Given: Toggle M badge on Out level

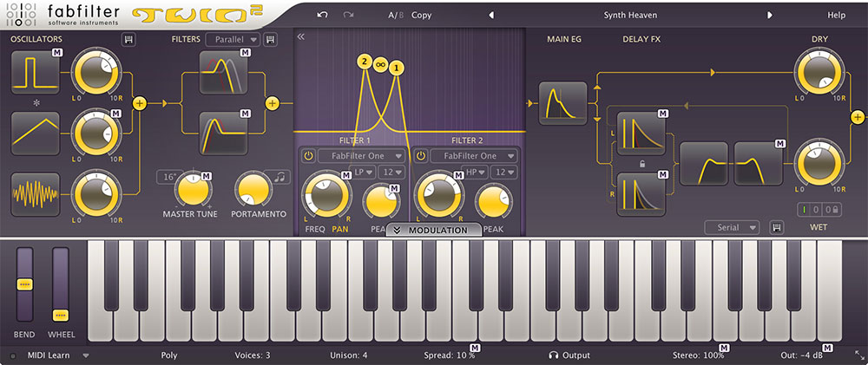Looking at the screenshot, I should coord(827,348).
